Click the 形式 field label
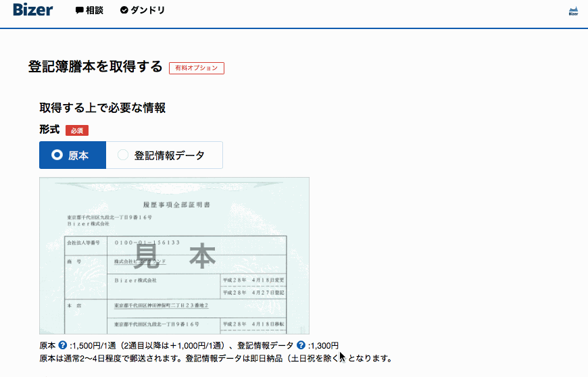588x377 pixels. pyautogui.click(x=49, y=130)
